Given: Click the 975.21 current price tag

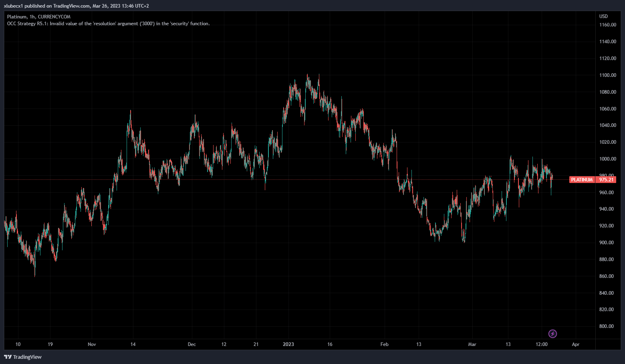Looking at the screenshot, I should 606,180.
